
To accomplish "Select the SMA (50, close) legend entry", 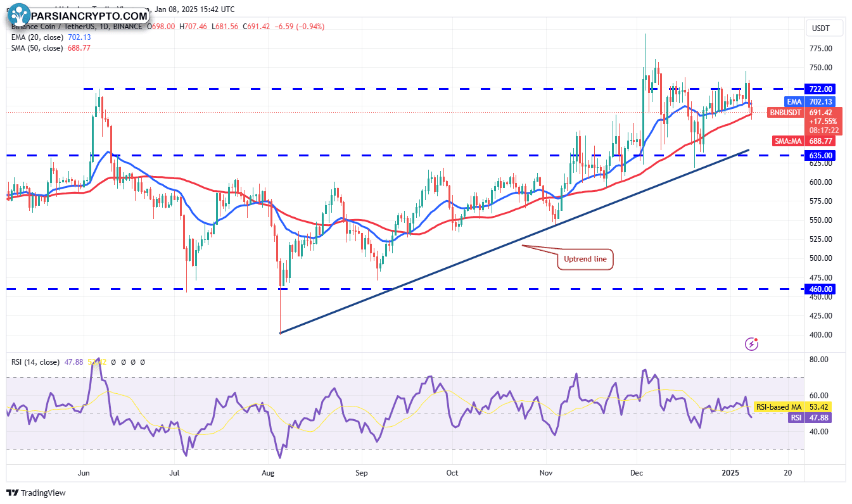I will tap(50, 48).
